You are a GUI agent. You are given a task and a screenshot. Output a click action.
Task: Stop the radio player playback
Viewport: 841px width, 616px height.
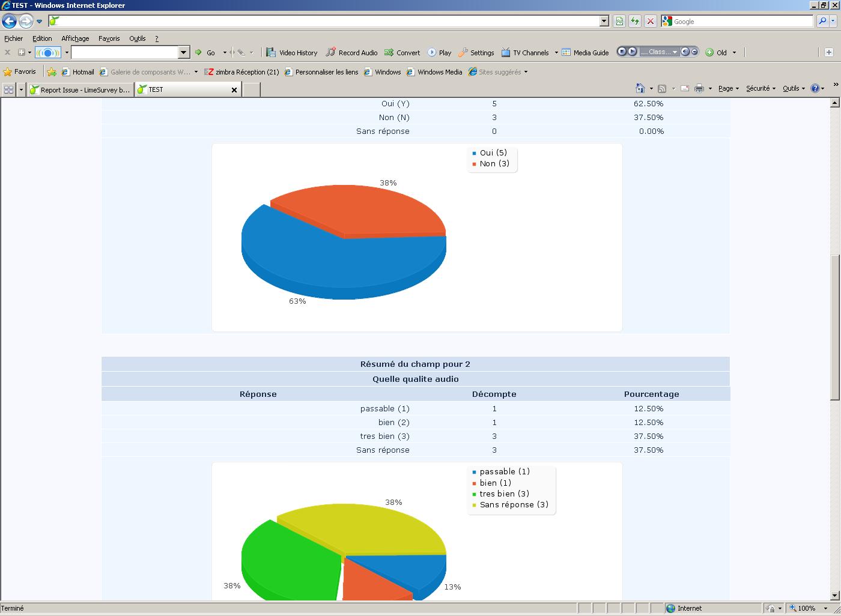click(622, 52)
